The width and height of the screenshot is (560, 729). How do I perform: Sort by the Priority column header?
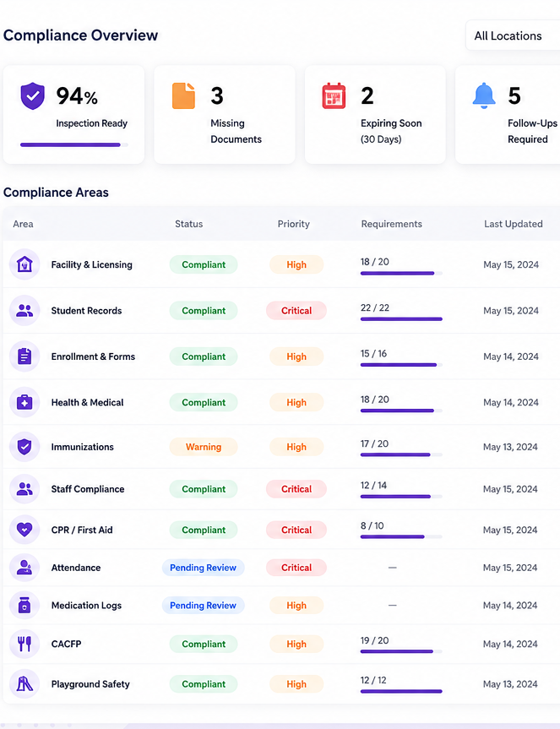tap(293, 224)
